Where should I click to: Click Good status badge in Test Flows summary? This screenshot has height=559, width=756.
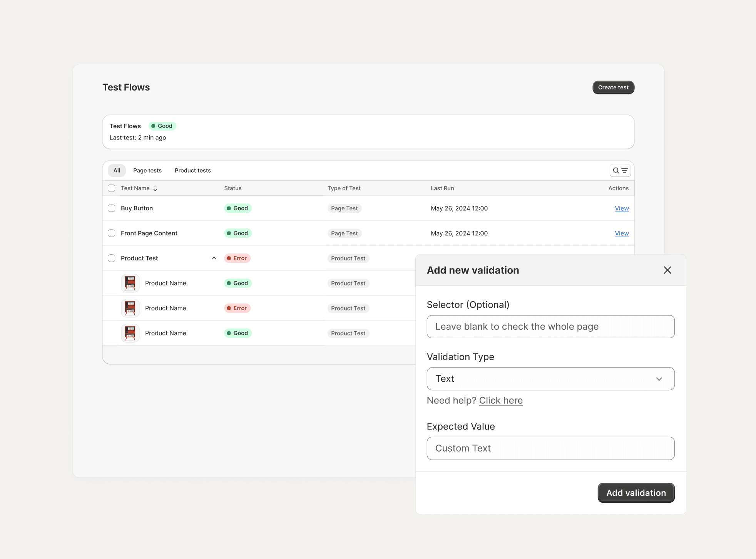(x=162, y=126)
